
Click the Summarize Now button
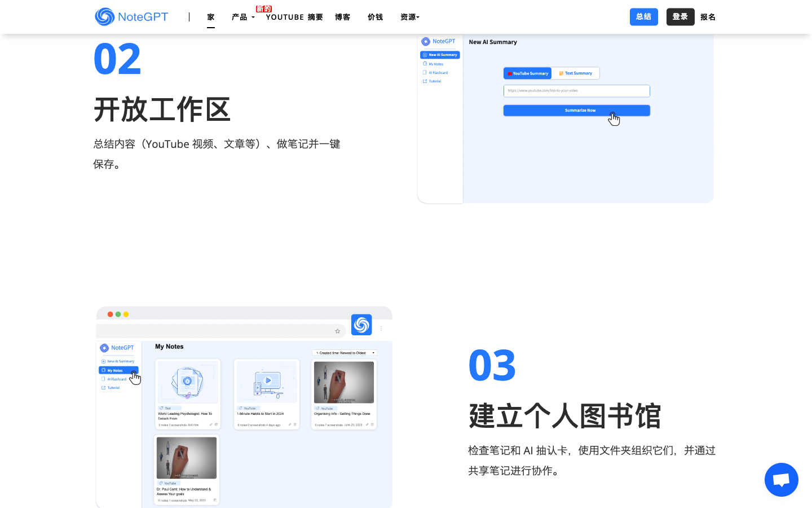point(576,111)
